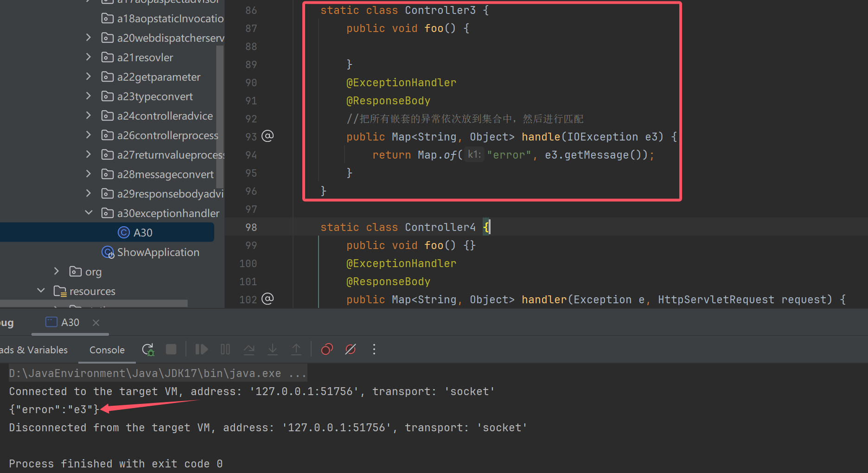
Task: Click '@ExceptionHandler' annotation on line 100
Action: 402,263
